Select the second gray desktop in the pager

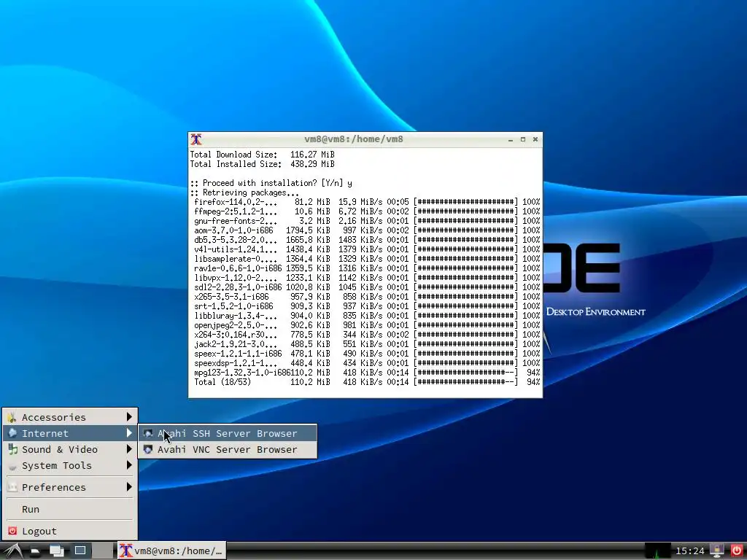click(x=102, y=551)
